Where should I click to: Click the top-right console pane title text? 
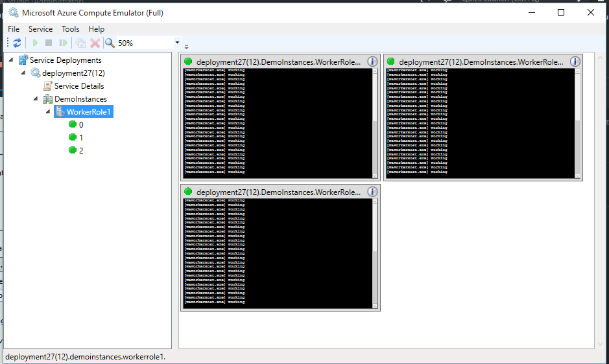pos(481,62)
